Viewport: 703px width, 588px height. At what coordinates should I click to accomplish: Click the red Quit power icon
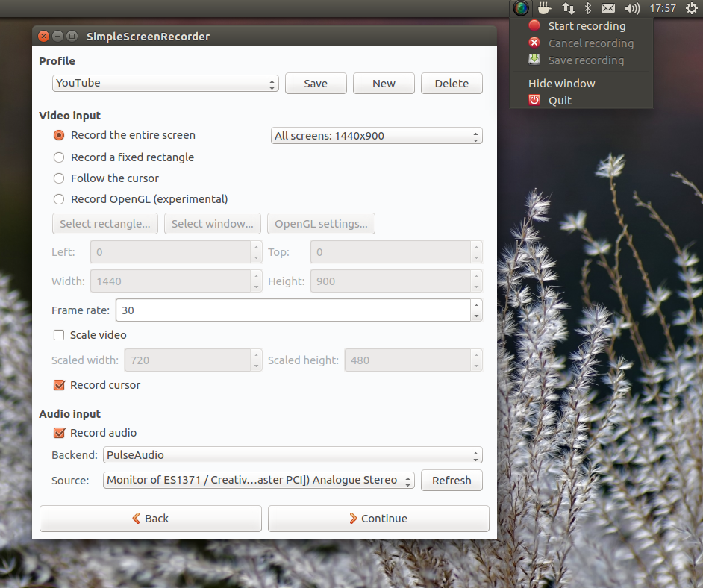point(534,100)
